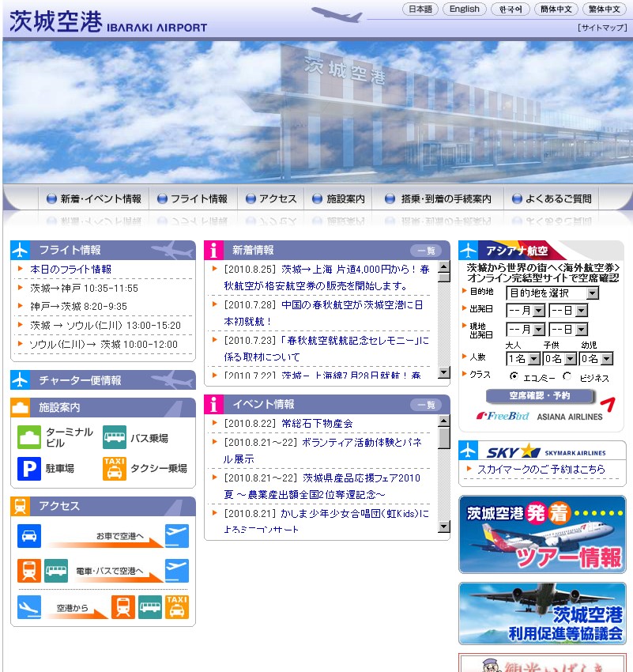This screenshot has height=672, width=633.
Task: Open the 目的地を選択 destination dropdown
Action: (552, 293)
